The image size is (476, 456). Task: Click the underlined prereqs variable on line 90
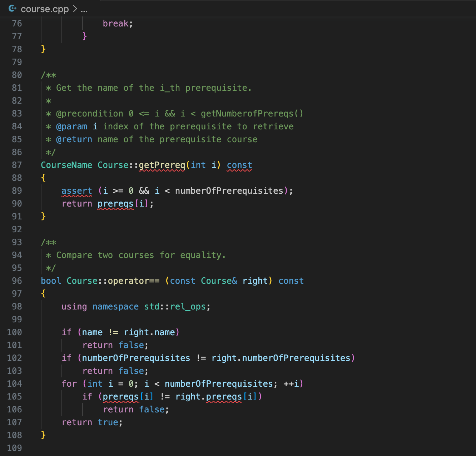coord(115,203)
